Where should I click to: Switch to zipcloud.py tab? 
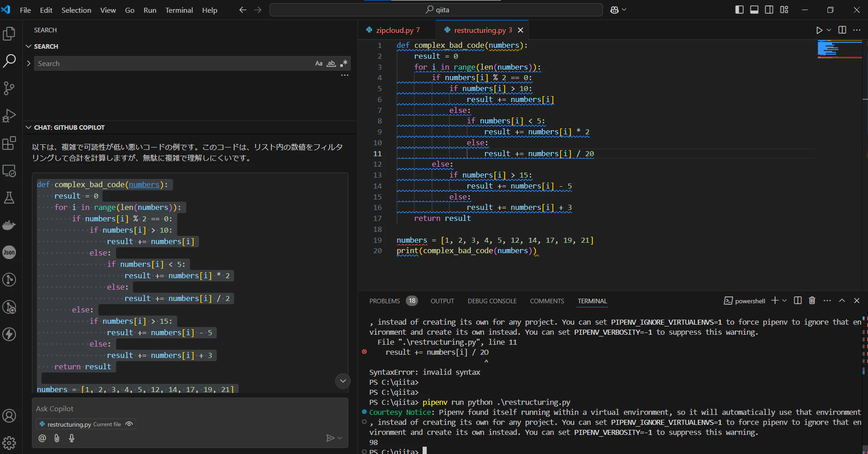[397, 30]
